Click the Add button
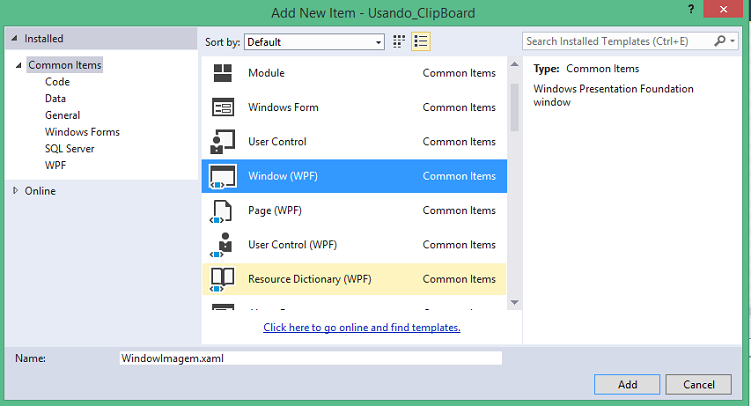751x406 pixels. (x=627, y=384)
